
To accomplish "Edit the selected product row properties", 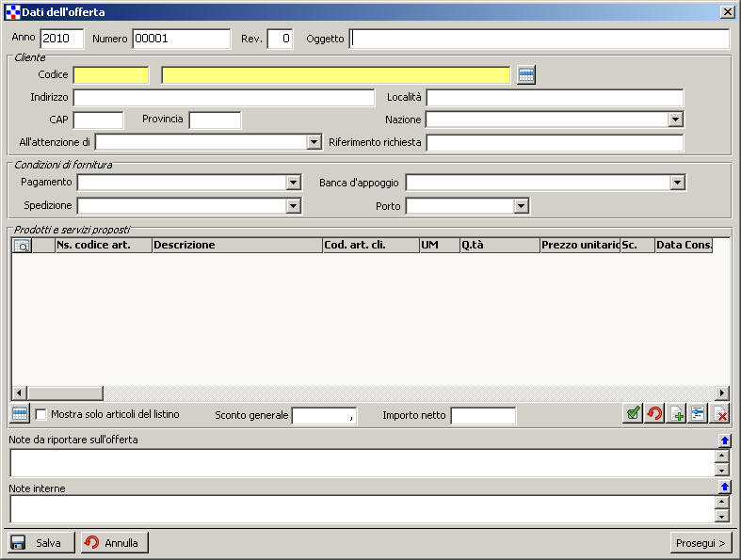I will point(698,414).
